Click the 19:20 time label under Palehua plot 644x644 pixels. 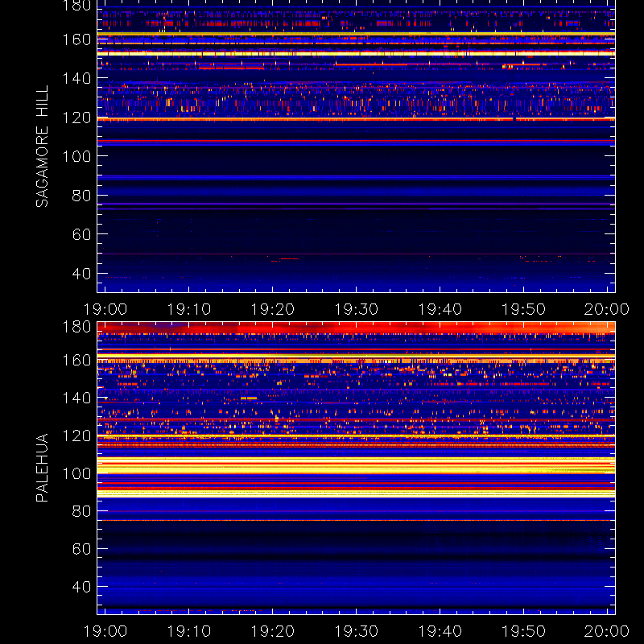273,631
